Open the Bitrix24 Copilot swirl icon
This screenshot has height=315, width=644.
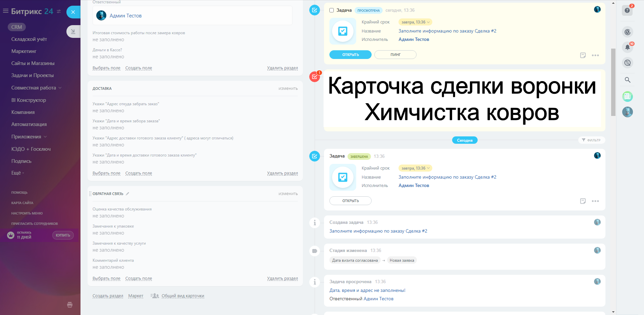628,32
